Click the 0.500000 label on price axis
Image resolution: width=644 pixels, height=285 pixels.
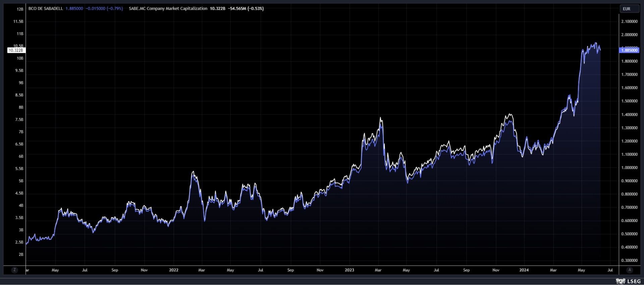629,234
